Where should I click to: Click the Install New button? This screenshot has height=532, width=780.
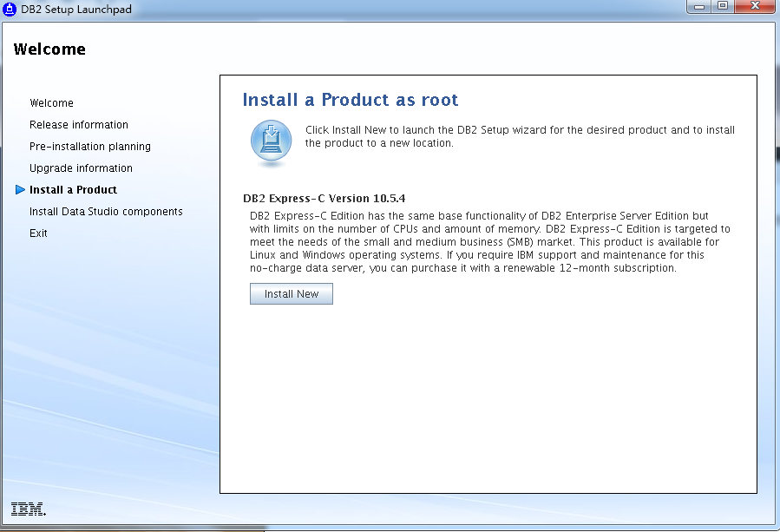pyautogui.click(x=292, y=294)
